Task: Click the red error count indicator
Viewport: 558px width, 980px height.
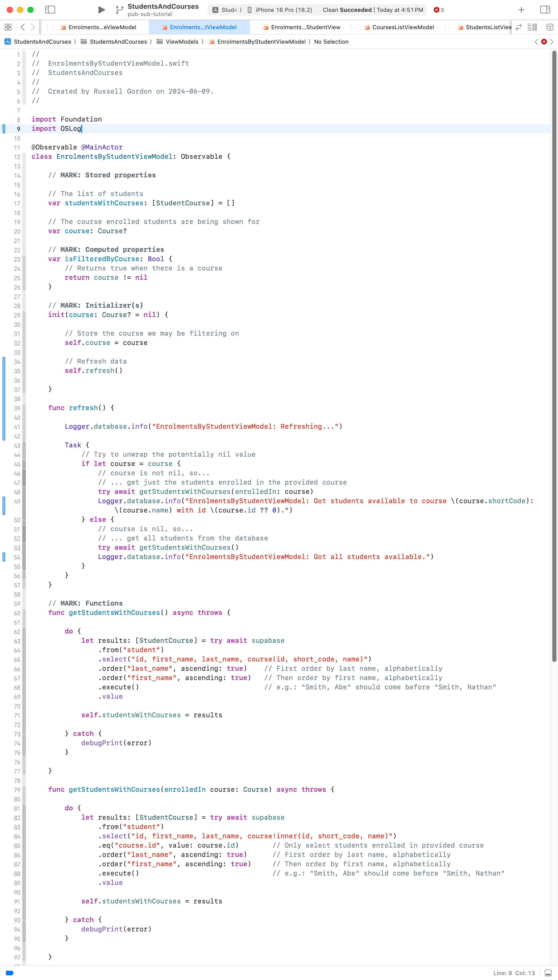Action: click(438, 10)
